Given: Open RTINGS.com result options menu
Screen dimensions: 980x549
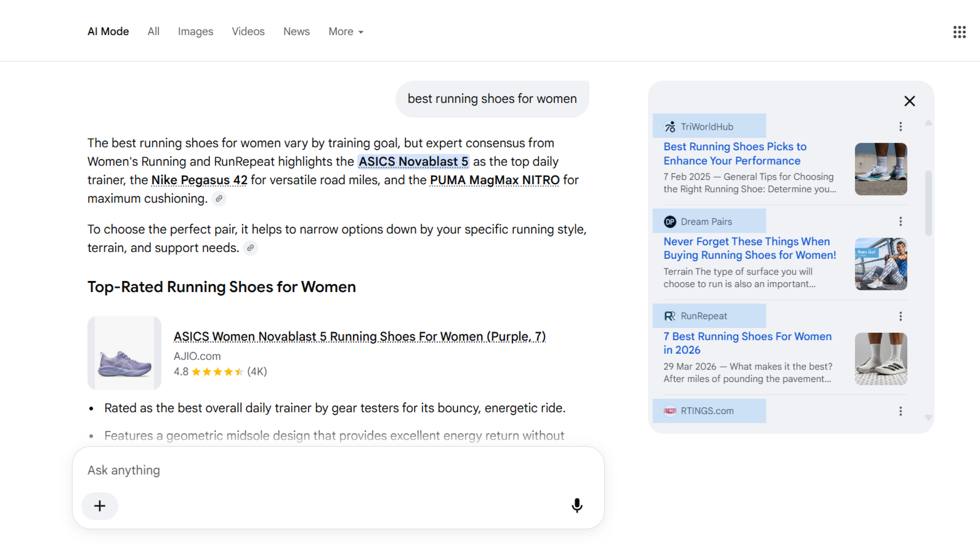Looking at the screenshot, I should (x=900, y=411).
